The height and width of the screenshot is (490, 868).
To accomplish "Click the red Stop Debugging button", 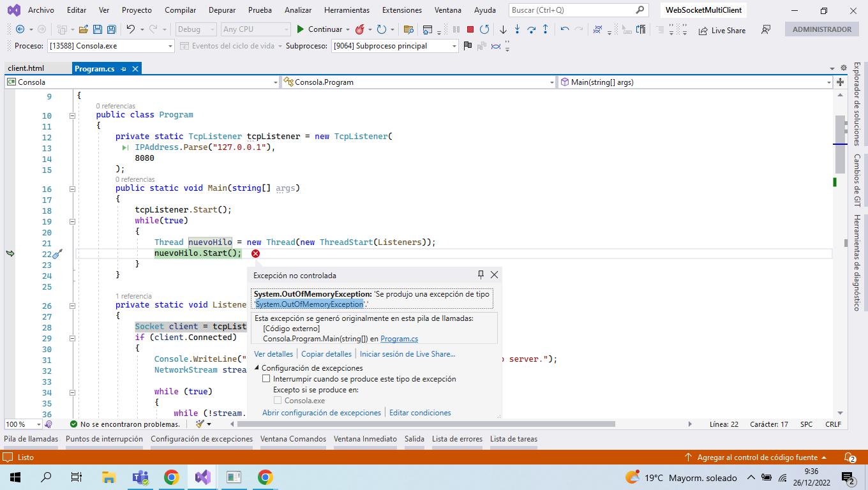I will pos(470,29).
